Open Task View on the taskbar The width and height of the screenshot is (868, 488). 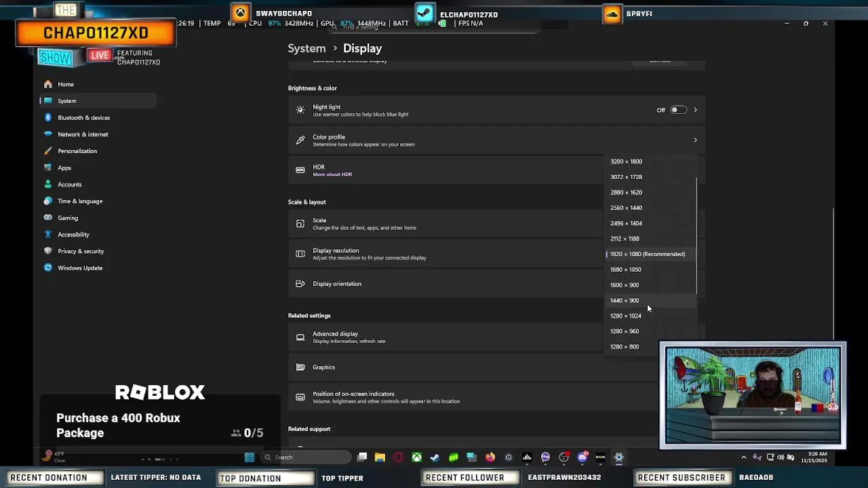pyautogui.click(x=361, y=457)
